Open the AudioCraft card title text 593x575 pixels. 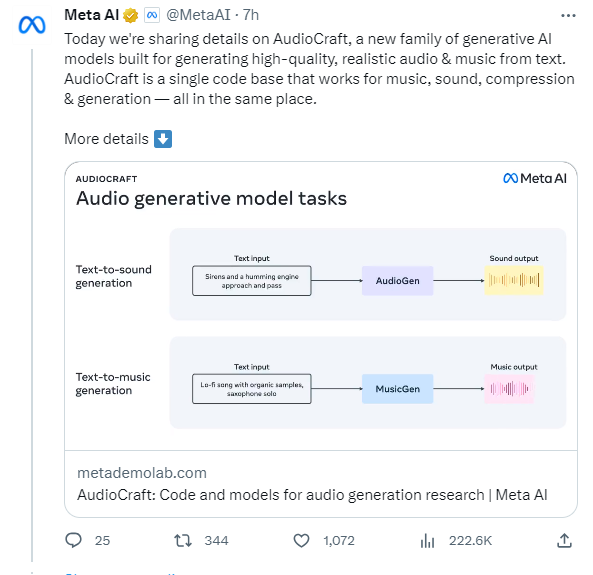[x=312, y=495]
